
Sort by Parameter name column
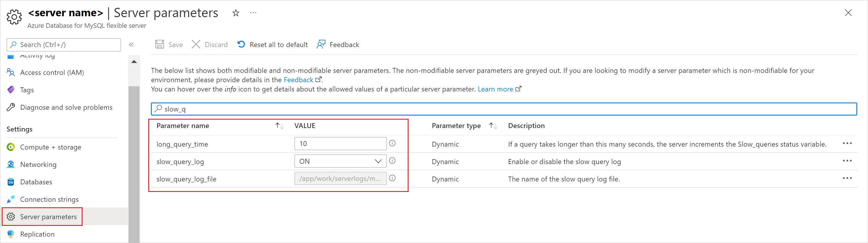[279, 126]
